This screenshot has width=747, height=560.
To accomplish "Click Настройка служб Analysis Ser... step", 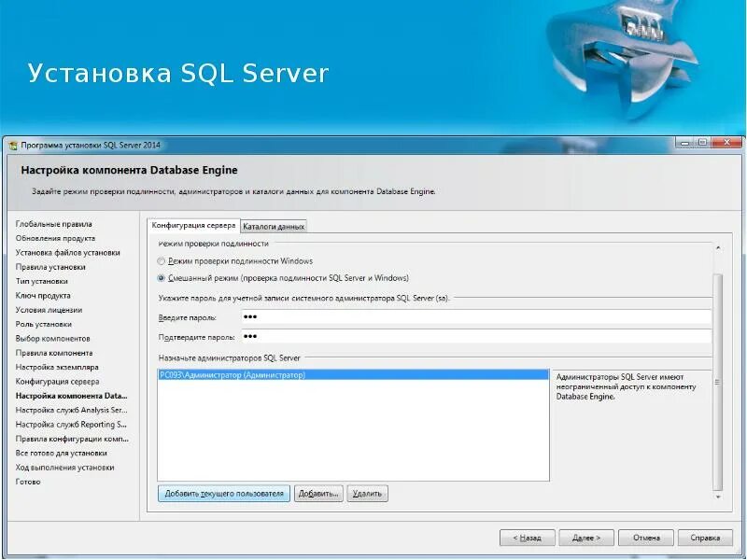I will (x=72, y=410).
